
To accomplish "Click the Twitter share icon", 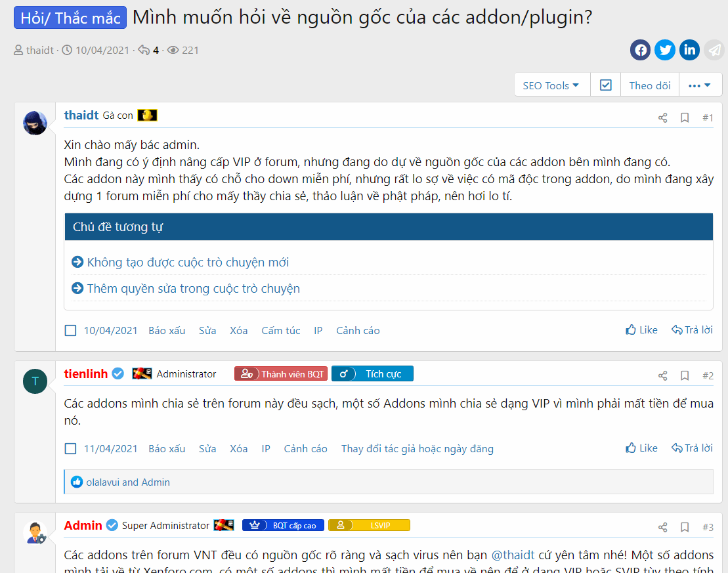I will (664, 50).
